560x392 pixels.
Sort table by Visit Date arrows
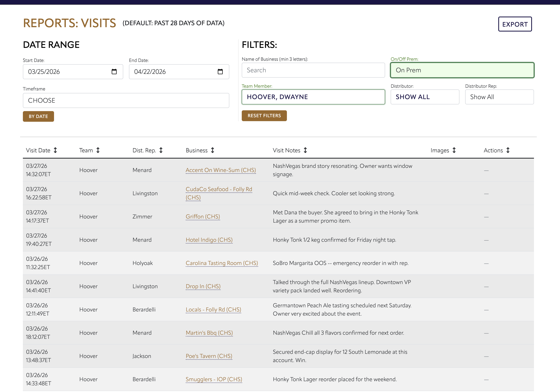click(55, 150)
